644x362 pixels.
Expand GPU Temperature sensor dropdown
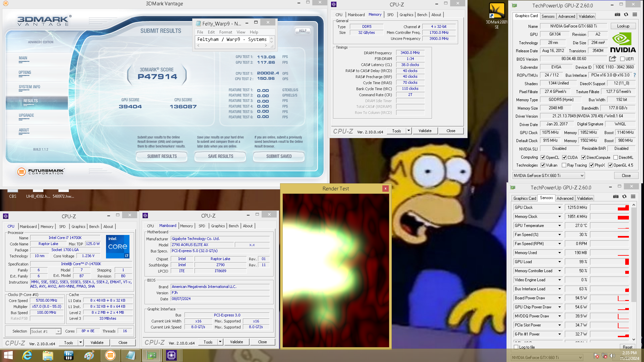pyautogui.click(x=559, y=226)
